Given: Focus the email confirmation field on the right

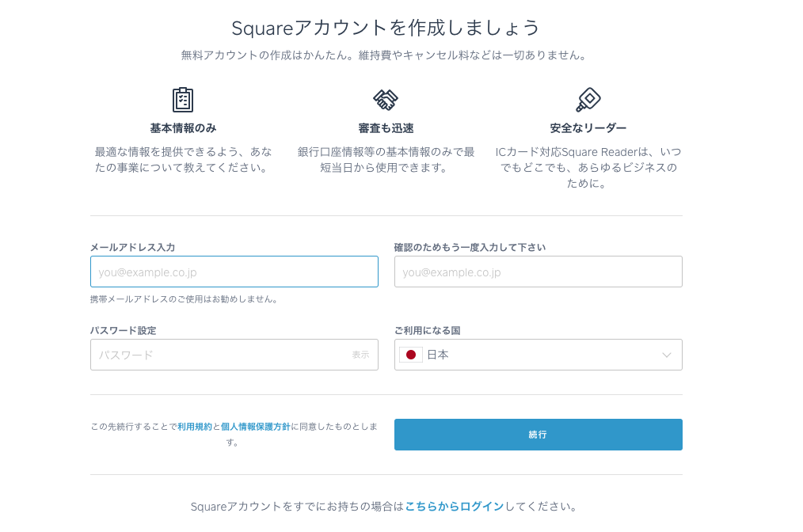Looking at the screenshot, I should pyautogui.click(x=539, y=272).
